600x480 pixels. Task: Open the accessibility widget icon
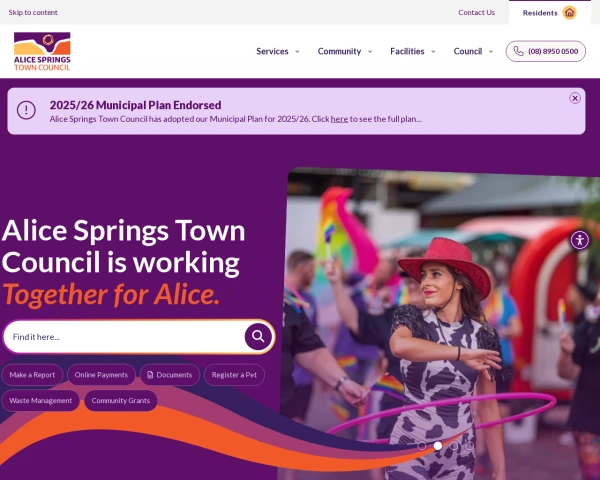(580, 240)
